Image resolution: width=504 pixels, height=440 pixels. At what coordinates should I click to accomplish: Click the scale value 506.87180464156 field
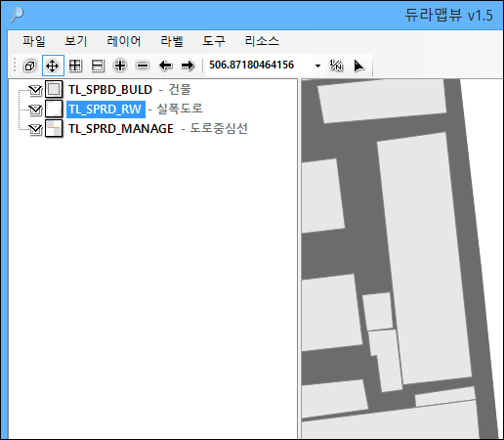(x=259, y=66)
